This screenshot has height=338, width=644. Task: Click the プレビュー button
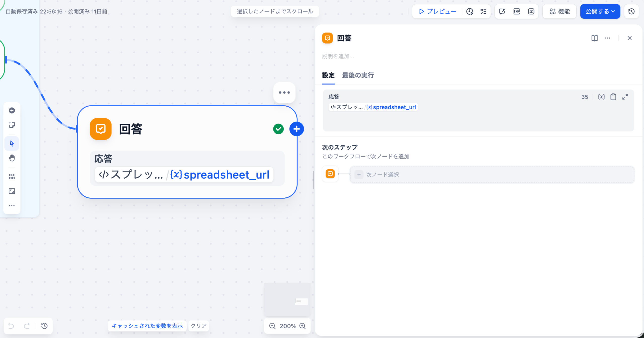(437, 11)
